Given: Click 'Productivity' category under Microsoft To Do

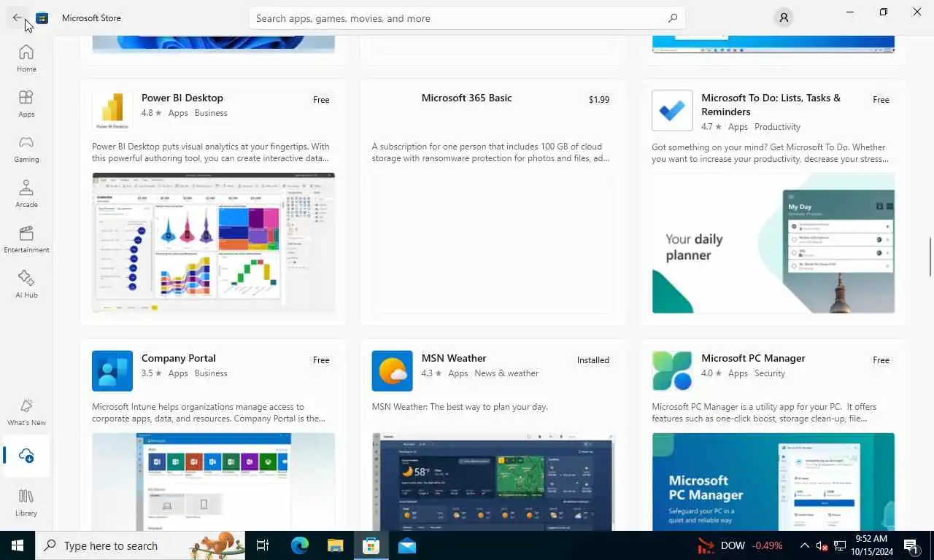Looking at the screenshot, I should (x=777, y=127).
